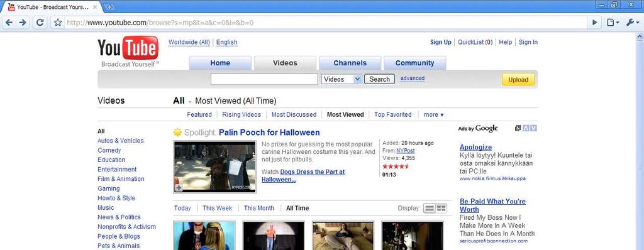Open Palin Pooch for Halloween title
This screenshot has height=250, width=644.
tap(269, 133)
